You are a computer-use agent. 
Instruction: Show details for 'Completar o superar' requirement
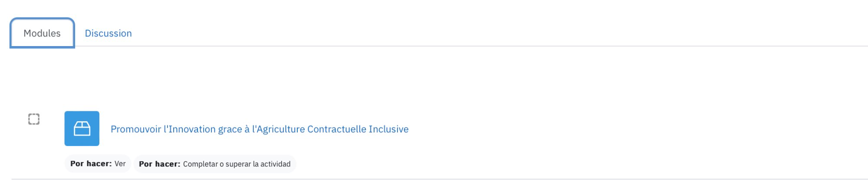[x=214, y=164]
